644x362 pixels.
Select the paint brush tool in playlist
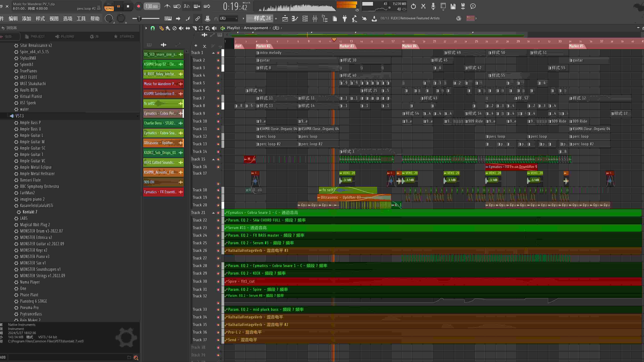coord(168,28)
